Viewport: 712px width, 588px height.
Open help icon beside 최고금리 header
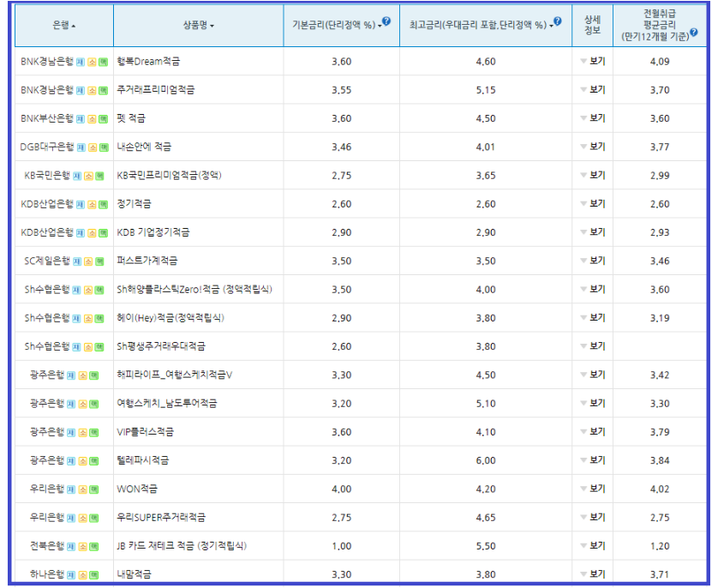558,21
